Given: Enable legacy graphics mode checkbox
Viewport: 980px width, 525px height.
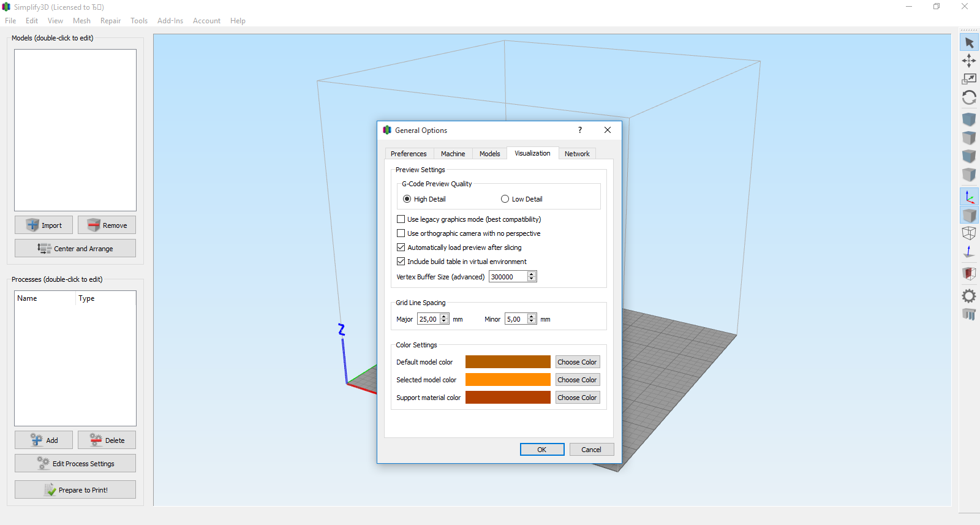Looking at the screenshot, I should point(469,219).
